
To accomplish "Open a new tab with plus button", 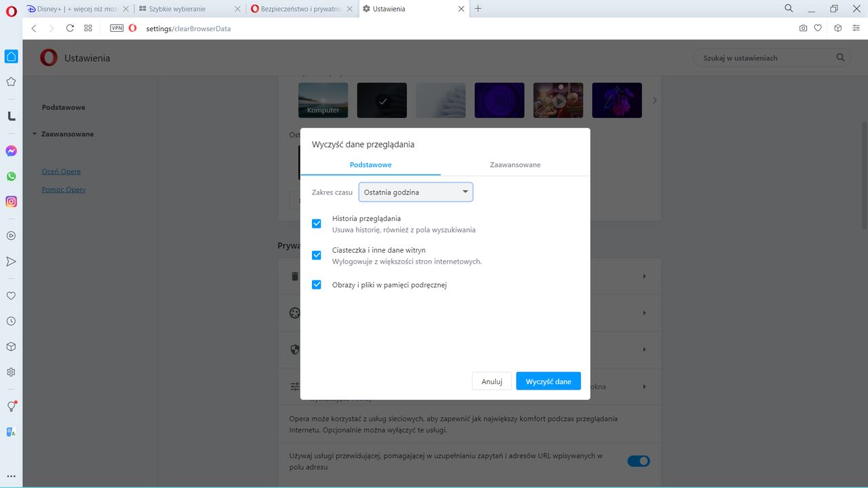I will click(x=478, y=9).
